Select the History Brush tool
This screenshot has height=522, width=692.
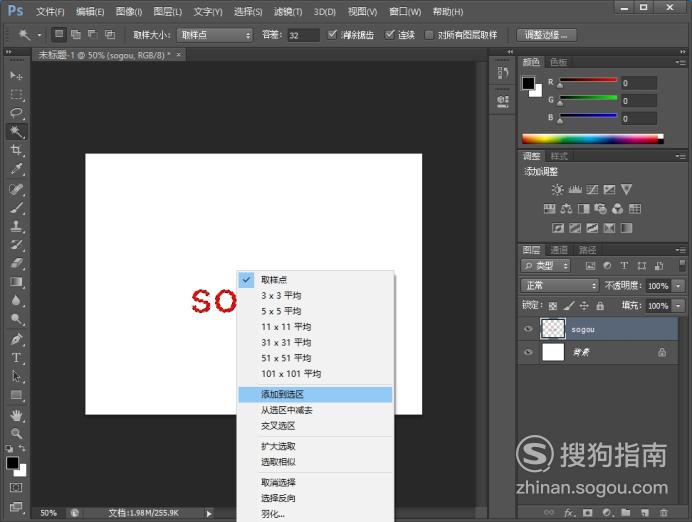click(x=16, y=244)
